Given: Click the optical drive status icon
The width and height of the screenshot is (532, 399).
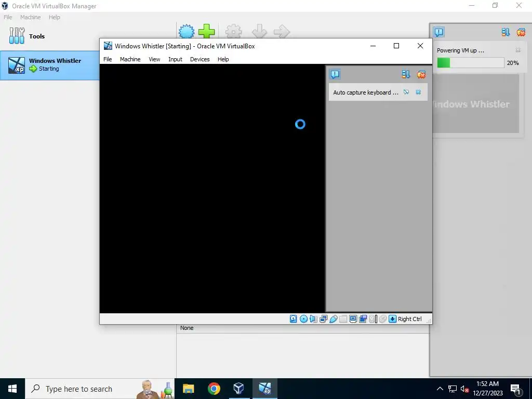Looking at the screenshot, I should (x=303, y=319).
